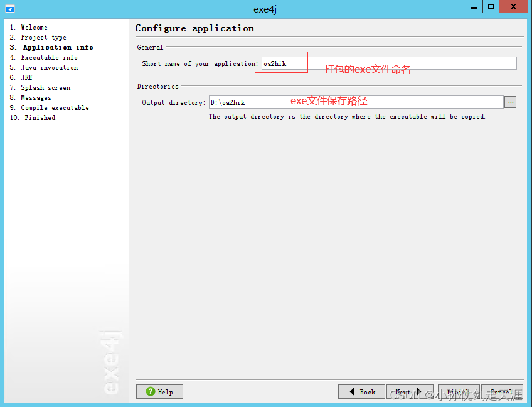Viewport: 532px width, 407px height.
Task: Select step 5 Java invocation
Action: tap(44, 67)
